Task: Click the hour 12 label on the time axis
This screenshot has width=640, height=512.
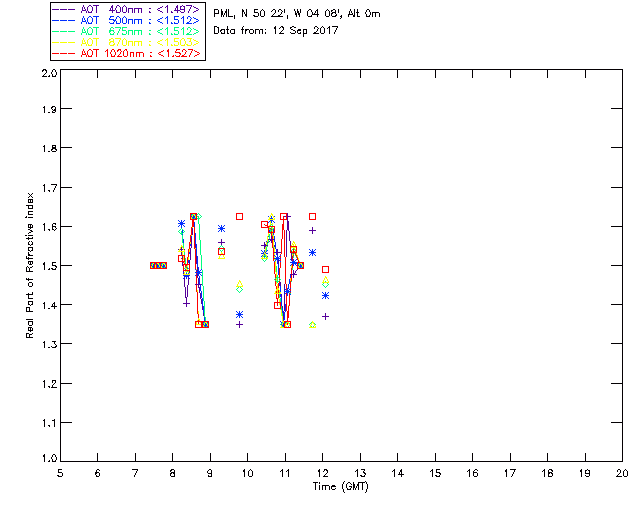Action: click(322, 474)
